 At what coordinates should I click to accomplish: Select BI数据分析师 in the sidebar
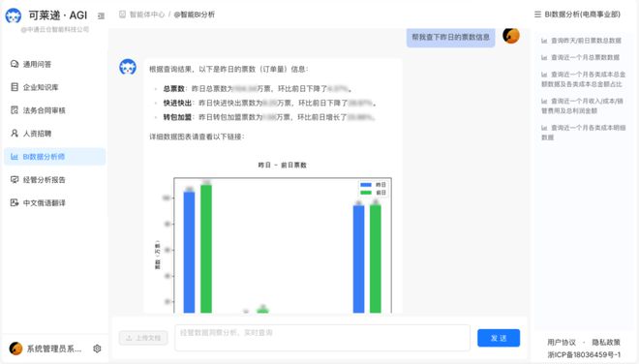coord(54,157)
